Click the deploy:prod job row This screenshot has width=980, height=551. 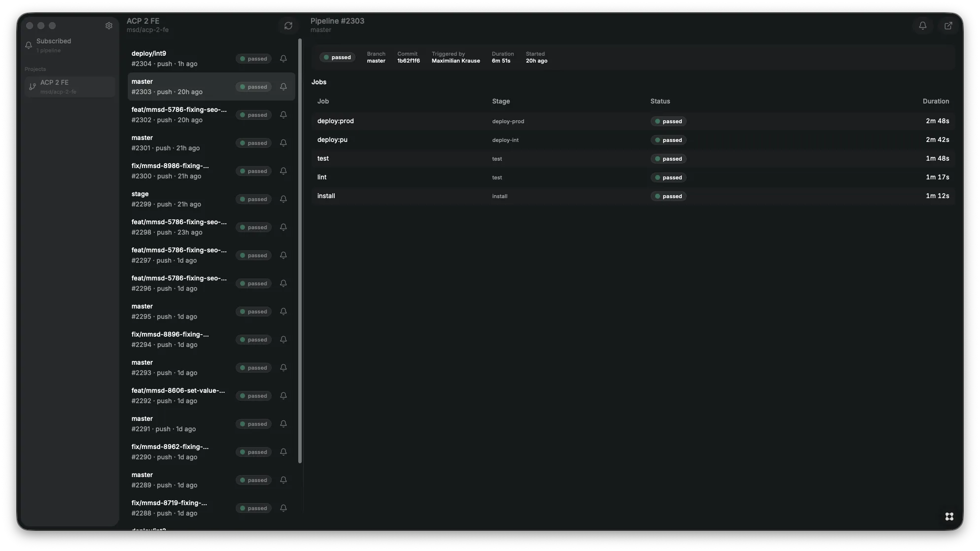[x=633, y=121]
